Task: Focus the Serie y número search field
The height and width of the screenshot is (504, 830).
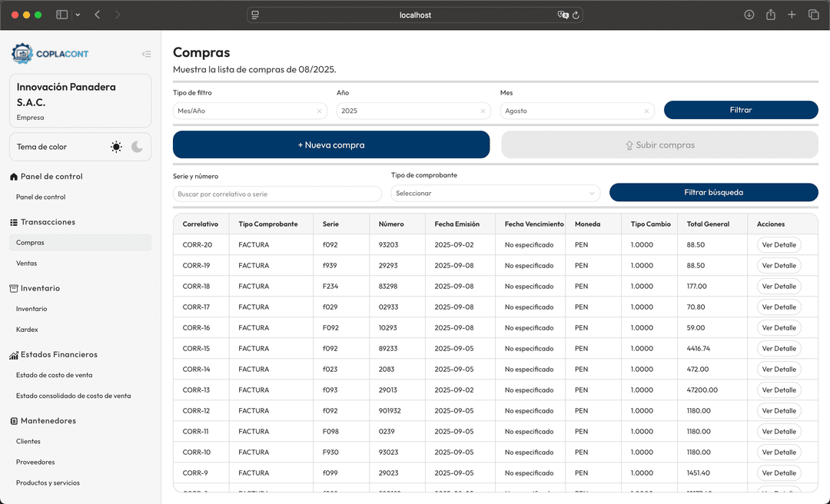Action: (x=277, y=194)
